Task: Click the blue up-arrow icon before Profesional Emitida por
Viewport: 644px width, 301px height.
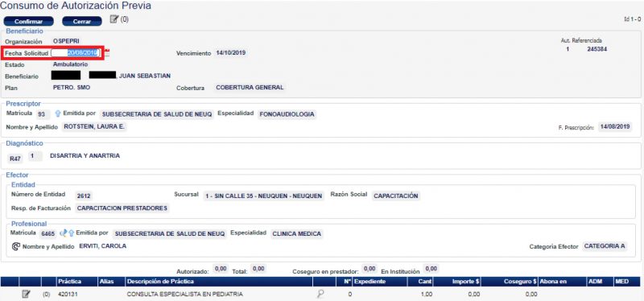Action: pos(71,233)
